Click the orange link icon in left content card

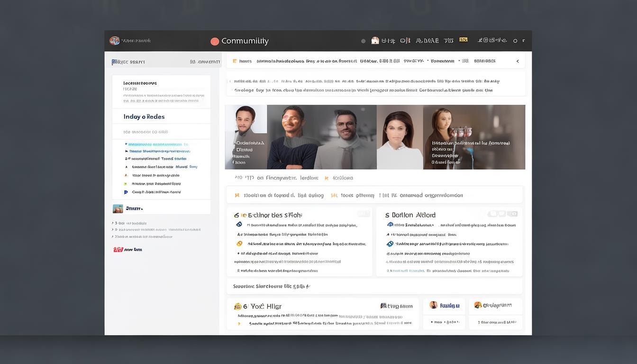pyautogui.click(x=239, y=244)
